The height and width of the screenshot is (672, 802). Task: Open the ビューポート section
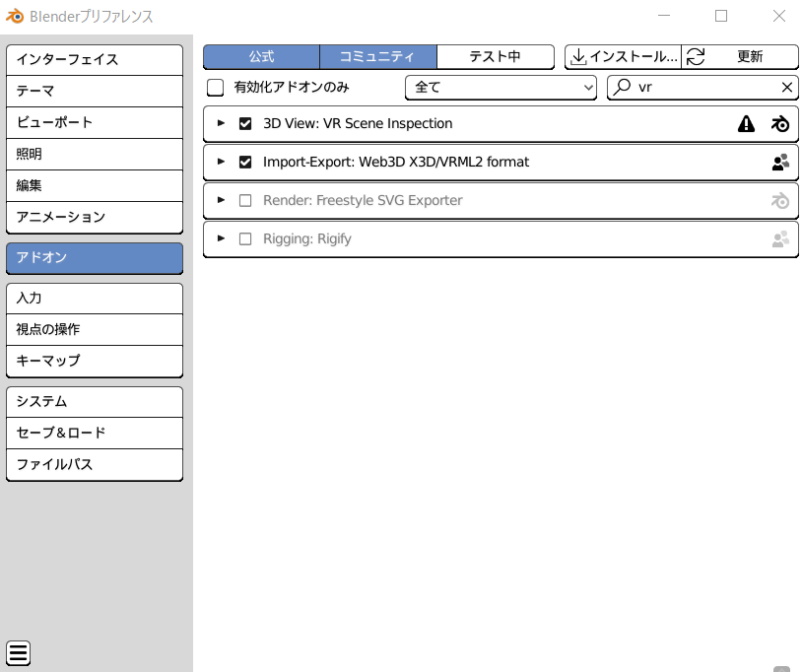[95, 123]
